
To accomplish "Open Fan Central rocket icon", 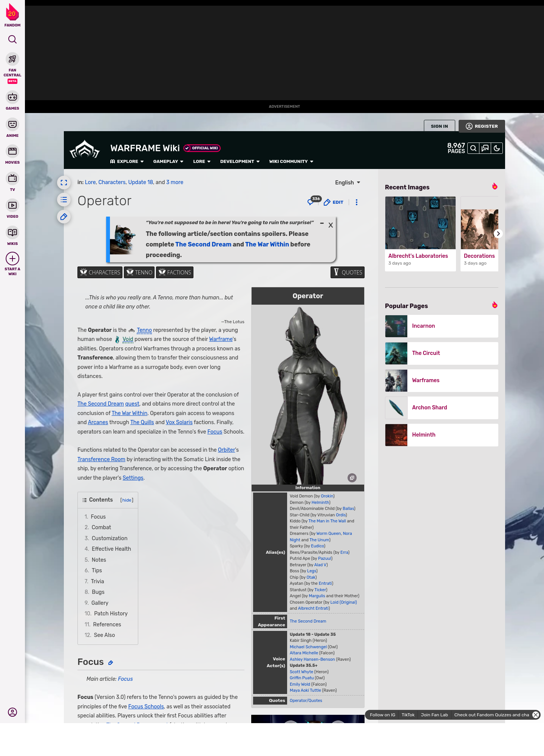I will click(x=12, y=59).
